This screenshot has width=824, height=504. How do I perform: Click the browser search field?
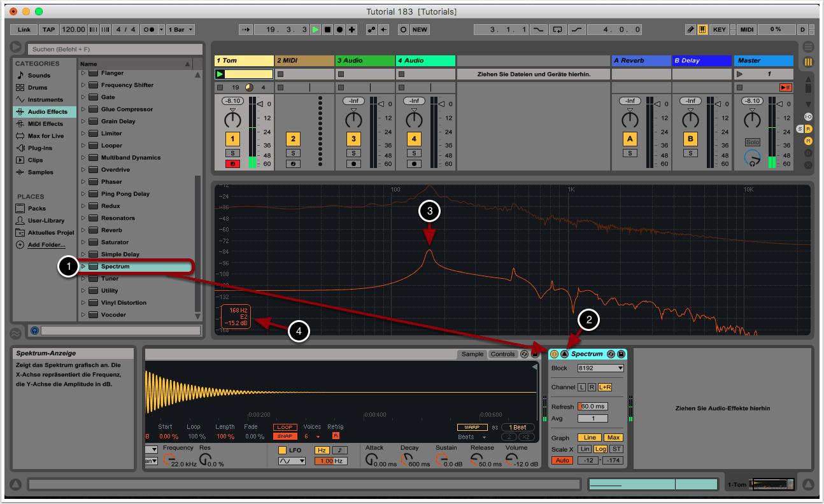(x=115, y=49)
